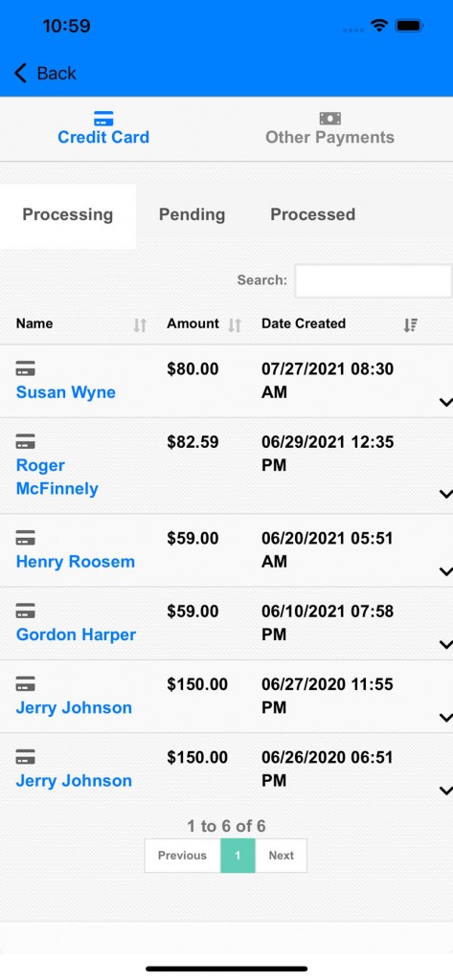Viewport: 453px width, 980px height.
Task: Focus the Search input field
Action: 373,280
